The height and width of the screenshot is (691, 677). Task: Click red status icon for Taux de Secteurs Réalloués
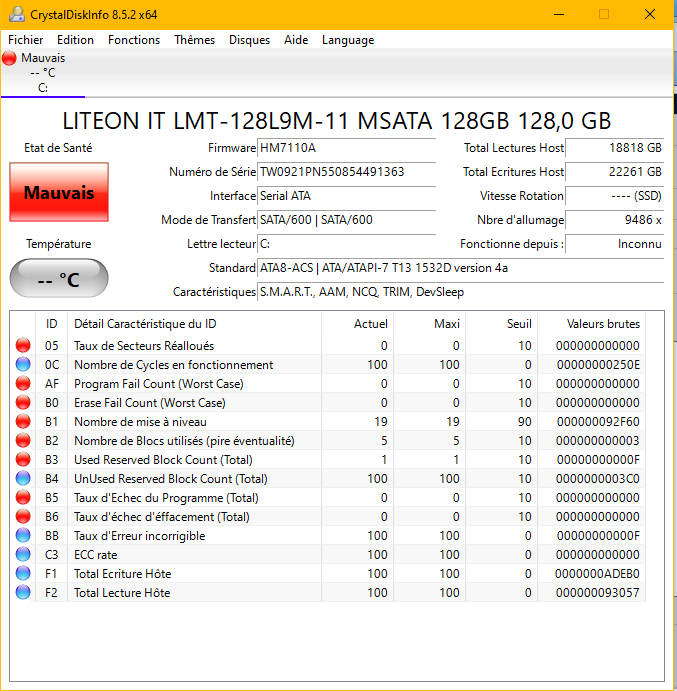click(x=23, y=346)
